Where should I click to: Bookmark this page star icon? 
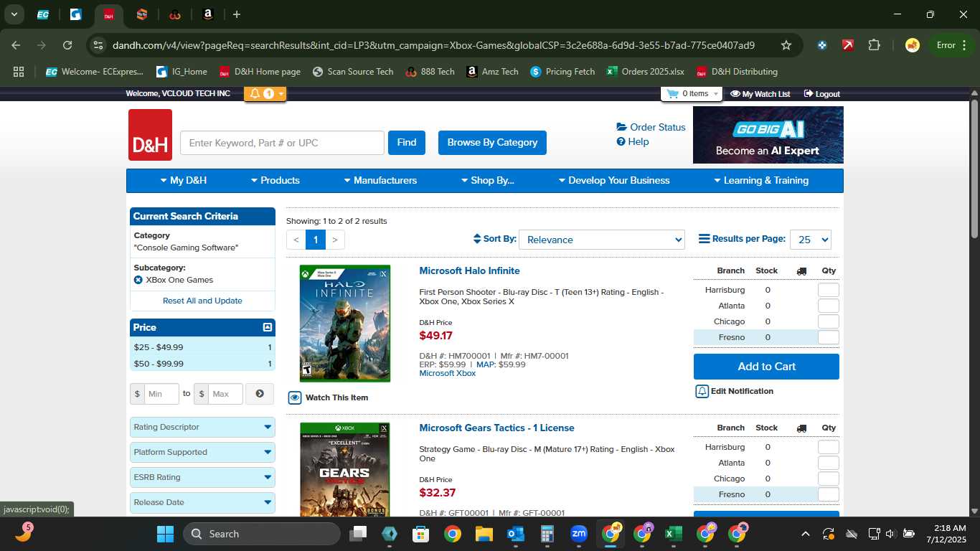(786, 45)
